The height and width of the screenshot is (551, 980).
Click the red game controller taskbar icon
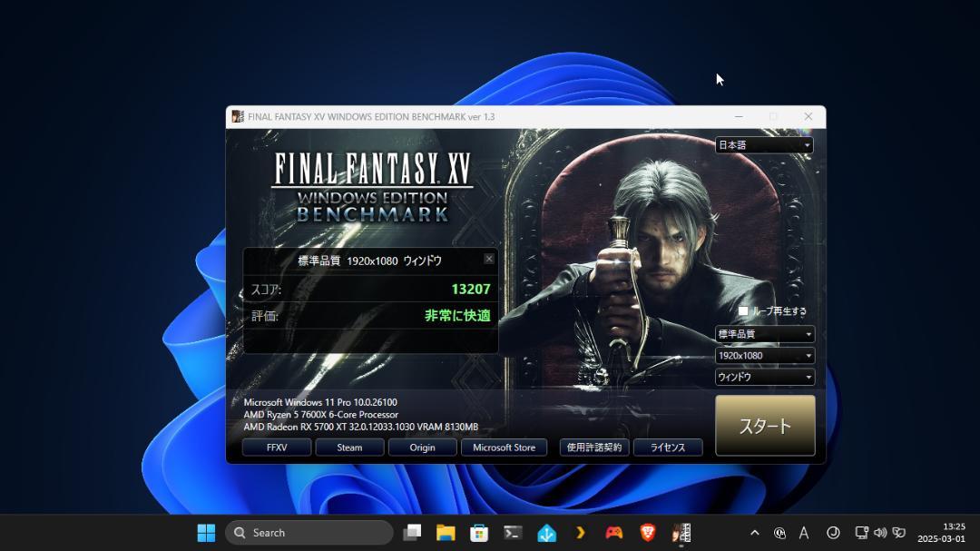(x=614, y=533)
